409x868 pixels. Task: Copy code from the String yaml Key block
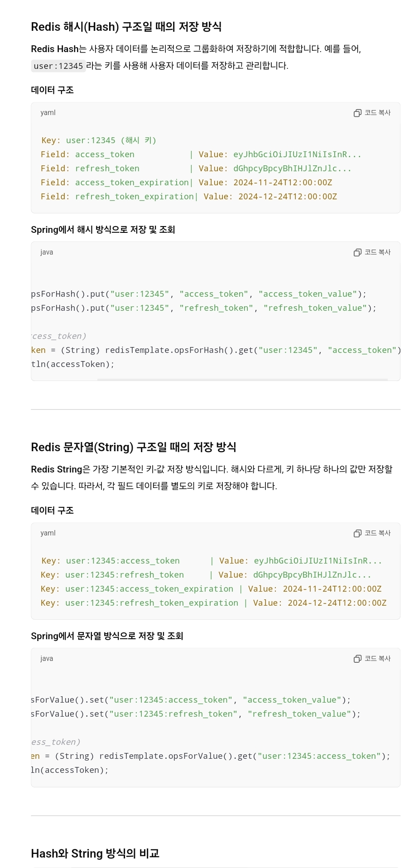pos(372,533)
